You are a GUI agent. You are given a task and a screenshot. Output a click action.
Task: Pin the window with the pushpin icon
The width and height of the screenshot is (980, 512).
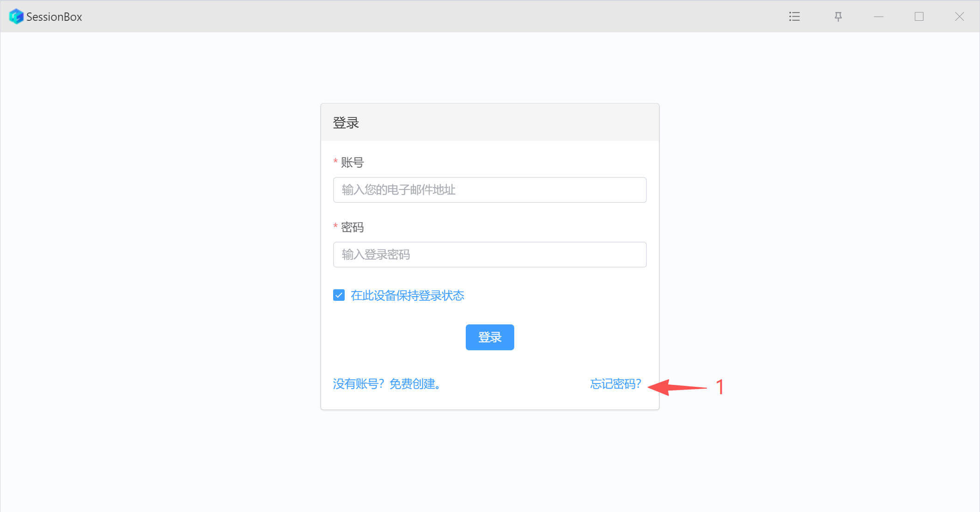(838, 17)
